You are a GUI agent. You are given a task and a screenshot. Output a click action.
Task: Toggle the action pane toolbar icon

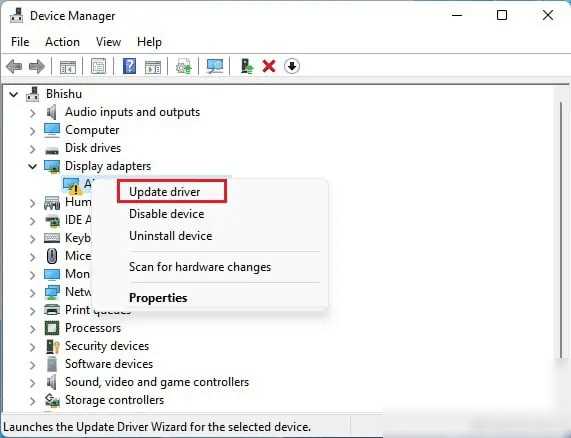(x=153, y=67)
